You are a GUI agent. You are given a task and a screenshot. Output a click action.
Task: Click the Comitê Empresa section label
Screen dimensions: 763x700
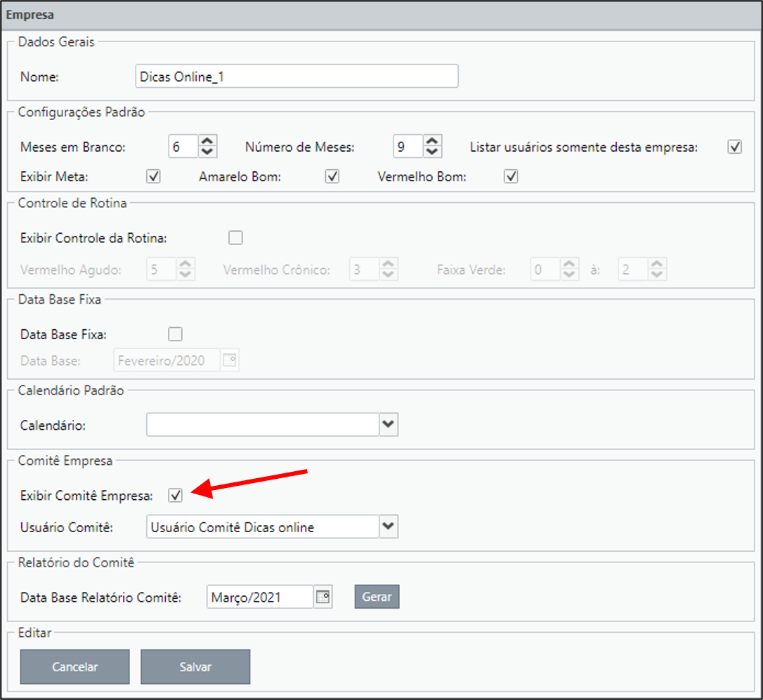click(65, 460)
